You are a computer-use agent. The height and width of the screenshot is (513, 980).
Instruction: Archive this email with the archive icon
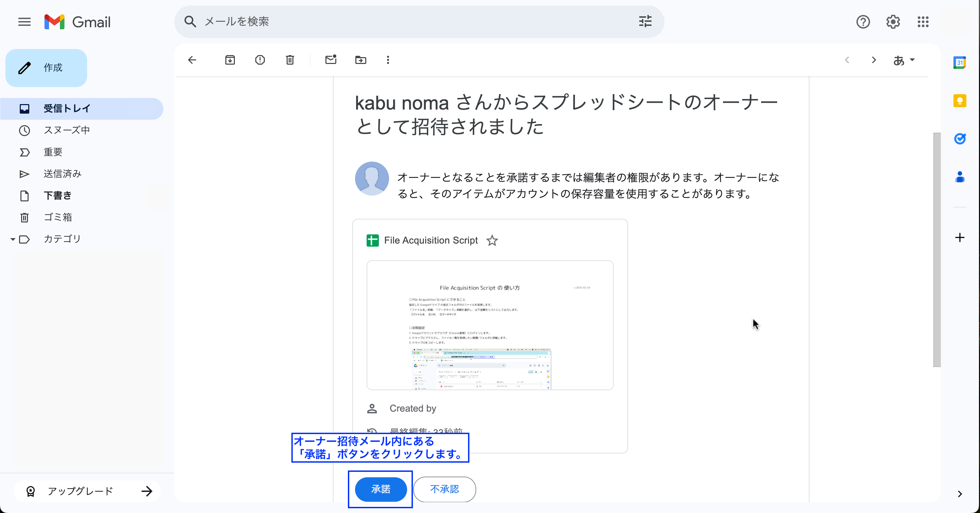pyautogui.click(x=230, y=60)
